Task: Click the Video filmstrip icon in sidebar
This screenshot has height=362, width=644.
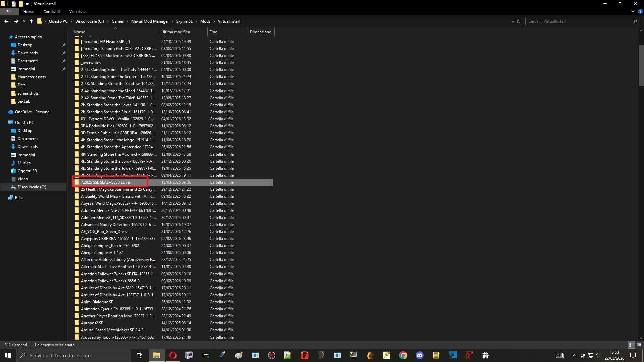Action: tap(13, 179)
